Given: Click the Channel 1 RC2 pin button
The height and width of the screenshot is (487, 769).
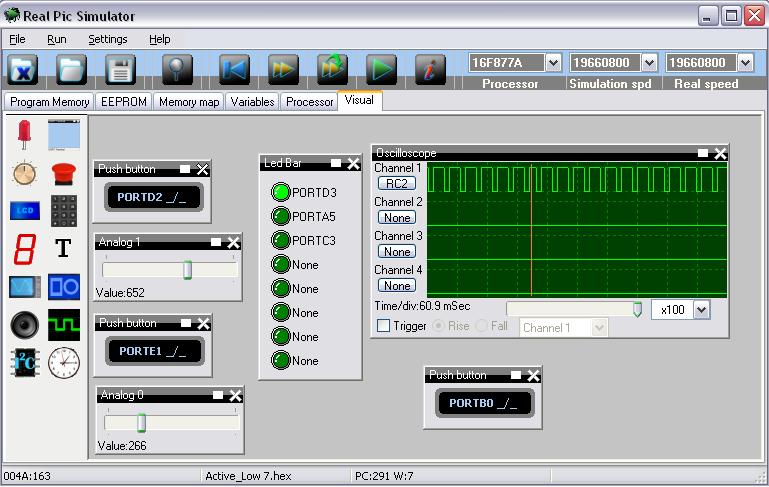Looking at the screenshot, I should click(397, 183).
